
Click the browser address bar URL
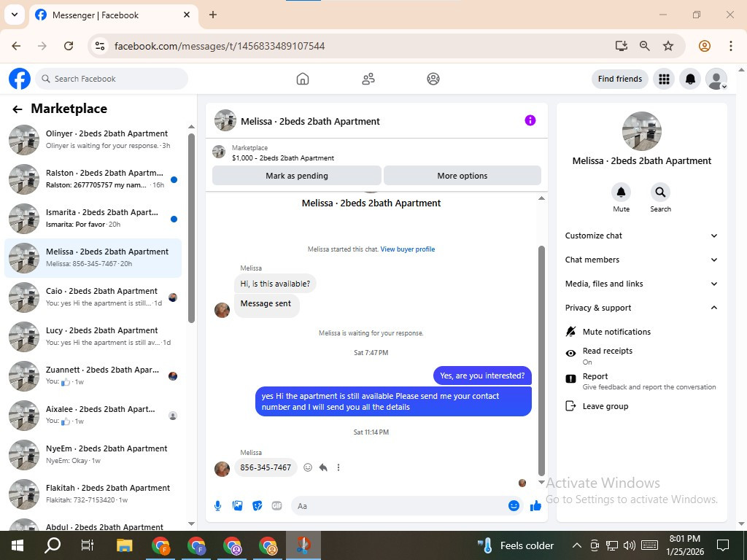click(x=219, y=46)
